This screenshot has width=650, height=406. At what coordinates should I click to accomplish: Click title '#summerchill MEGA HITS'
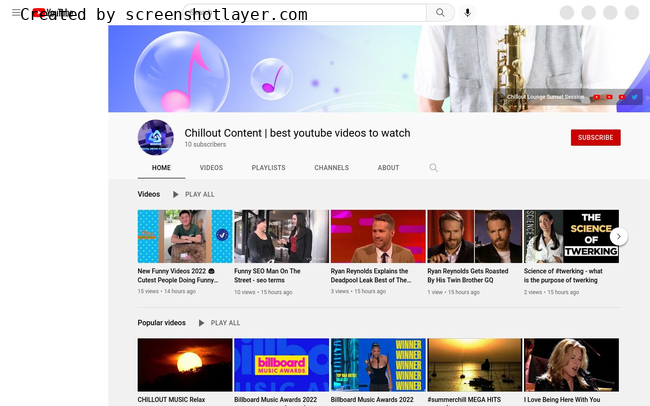464,400
